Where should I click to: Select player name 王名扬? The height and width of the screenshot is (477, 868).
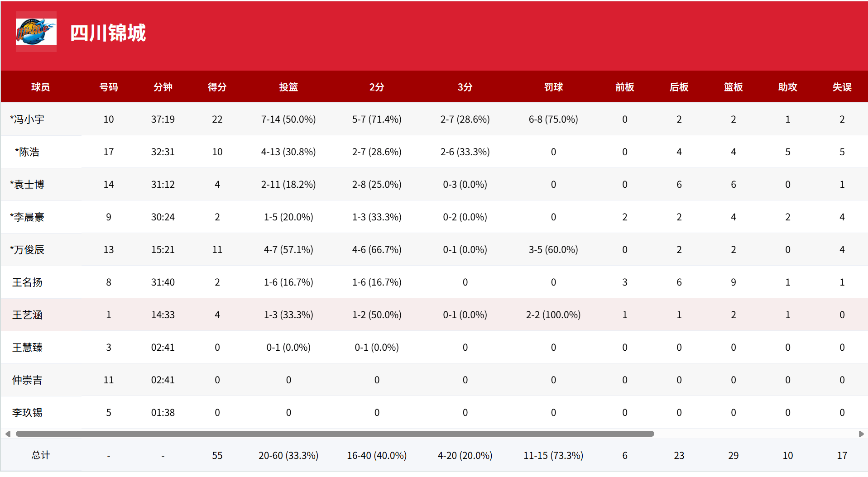pos(27,282)
